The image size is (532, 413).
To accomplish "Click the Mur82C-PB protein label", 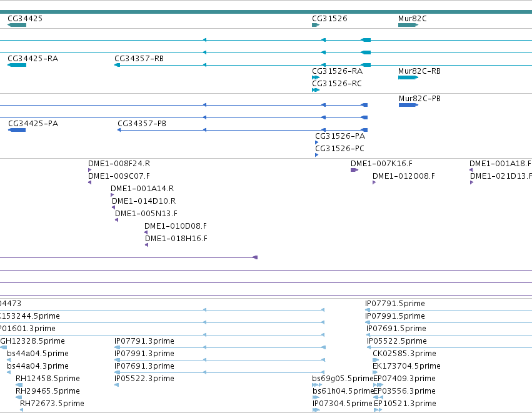I will click(419, 99).
